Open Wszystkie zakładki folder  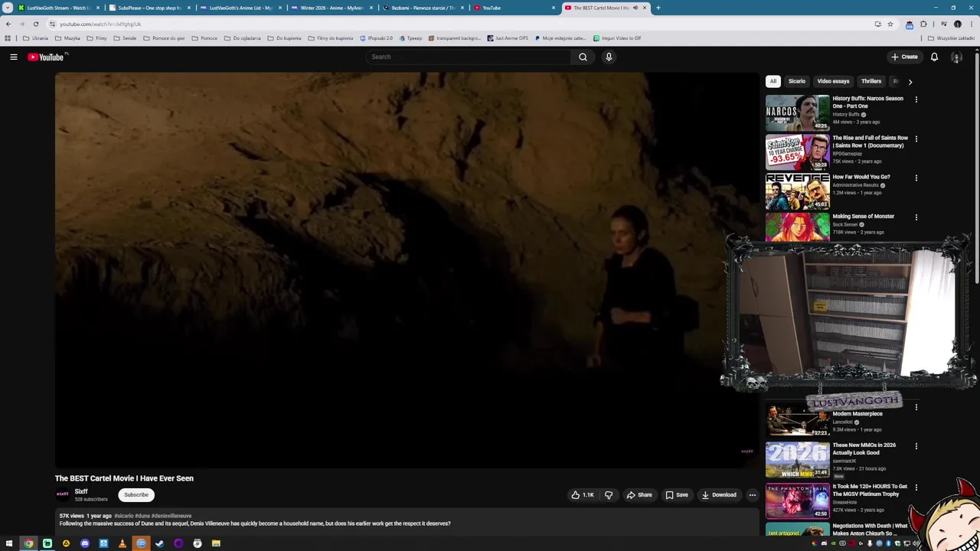[951, 38]
